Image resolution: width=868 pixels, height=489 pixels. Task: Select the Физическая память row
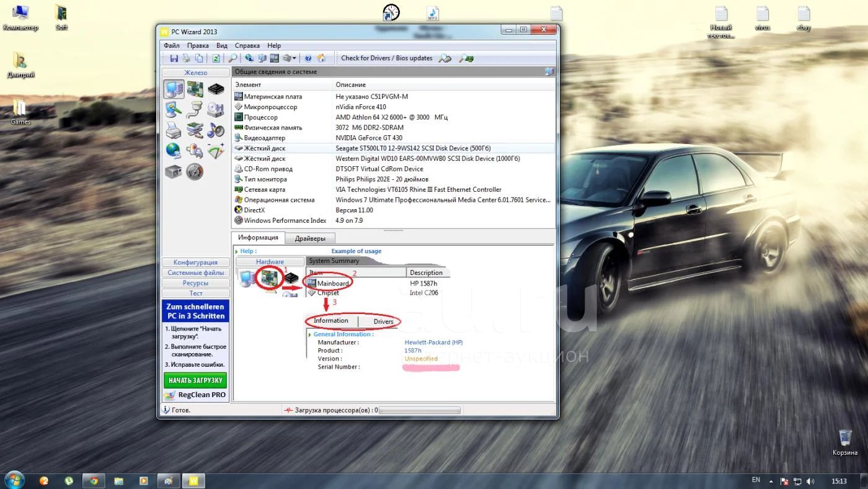(x=394, y=128)
